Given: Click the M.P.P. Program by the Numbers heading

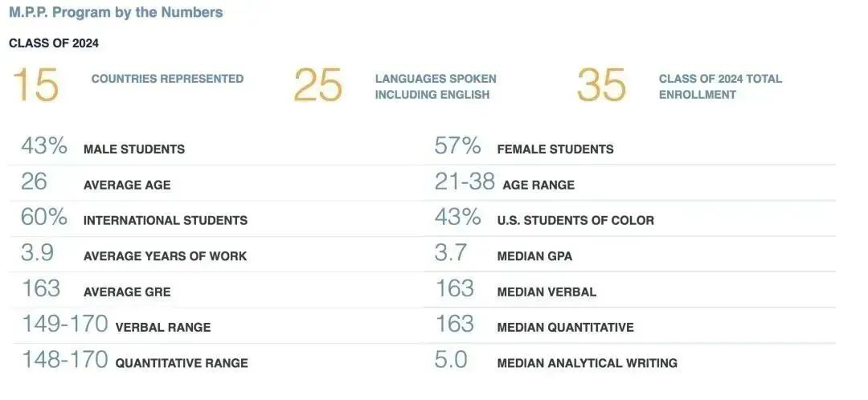Looking at the screenshot, I should [116, 13].
